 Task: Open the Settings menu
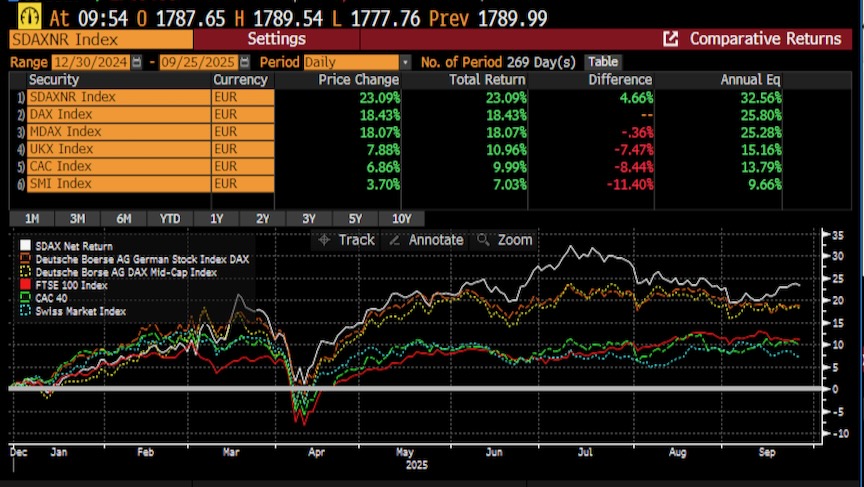click(x=276, y=39)
